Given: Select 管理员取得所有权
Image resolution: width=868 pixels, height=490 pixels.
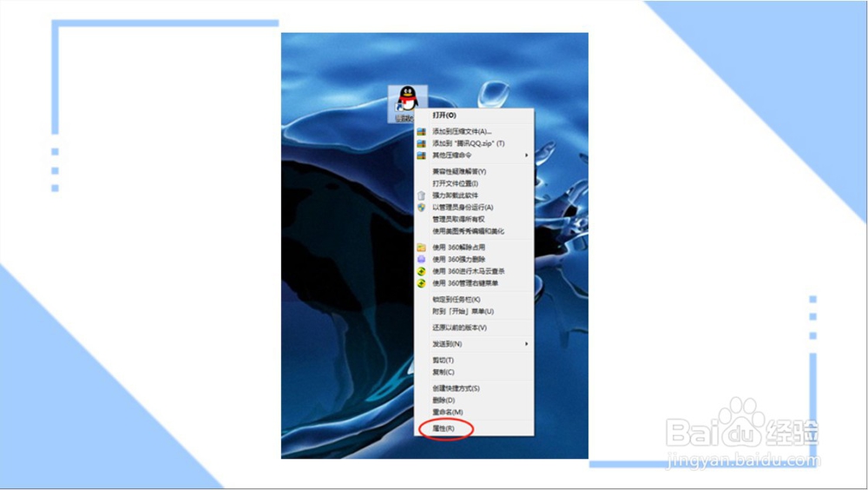Looking at the screenshot, I should pos(475,220).
